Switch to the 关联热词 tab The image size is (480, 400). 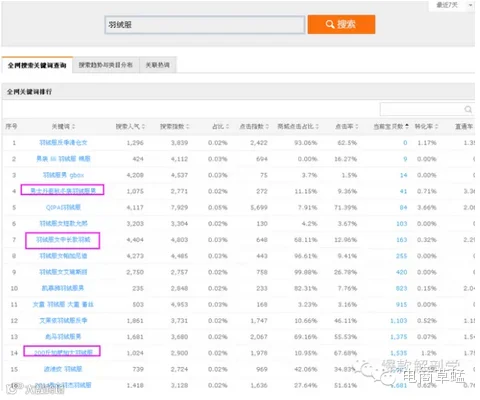coord(157,65)
